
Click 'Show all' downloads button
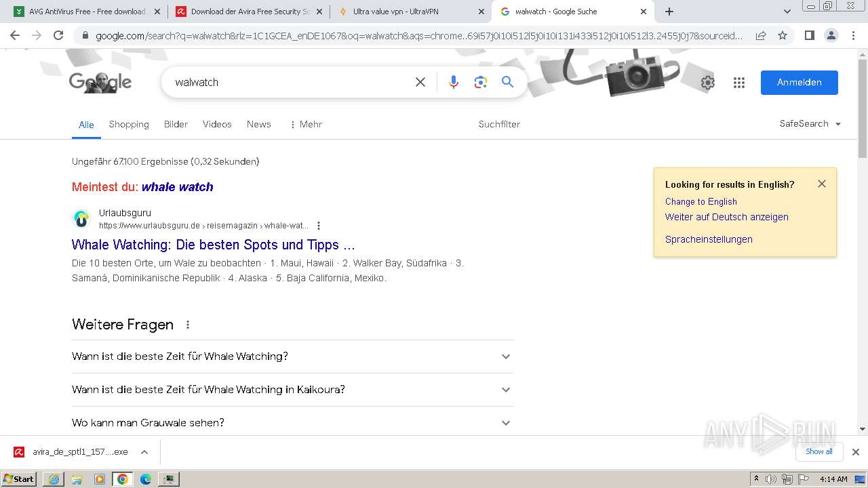coord(819,451)
